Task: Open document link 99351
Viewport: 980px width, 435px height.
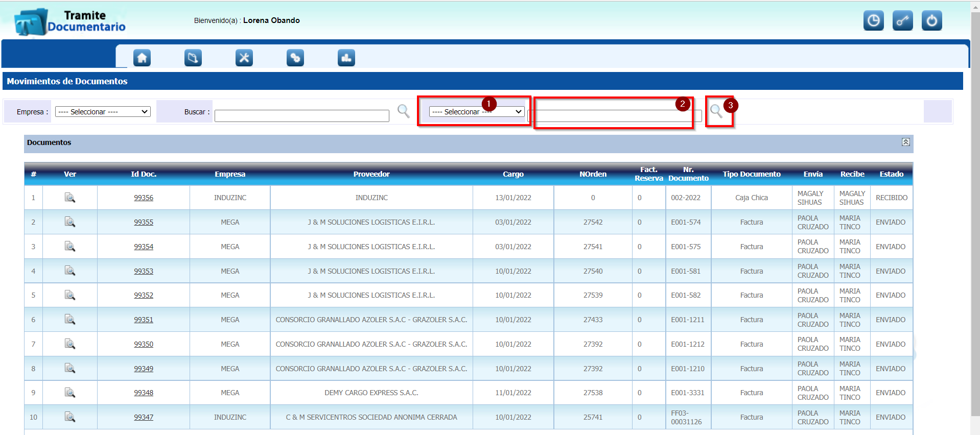Action: [x=144, y=320]
